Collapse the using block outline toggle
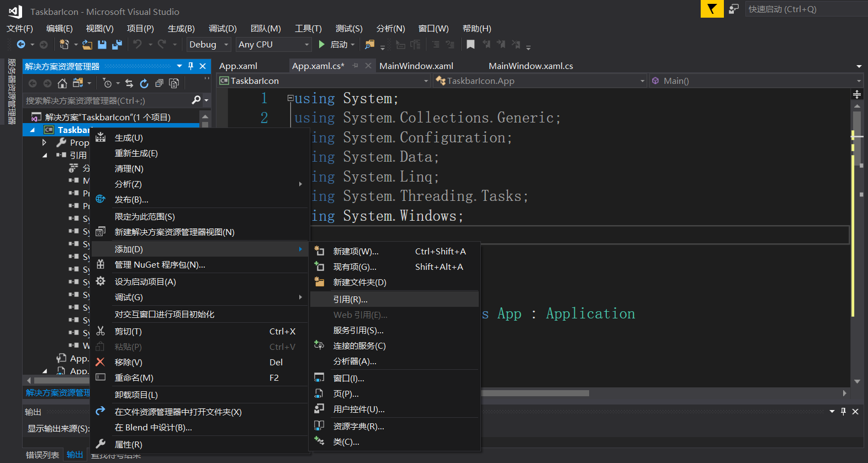The height and width of the screenshot is (463, 868). coord(290,98)
